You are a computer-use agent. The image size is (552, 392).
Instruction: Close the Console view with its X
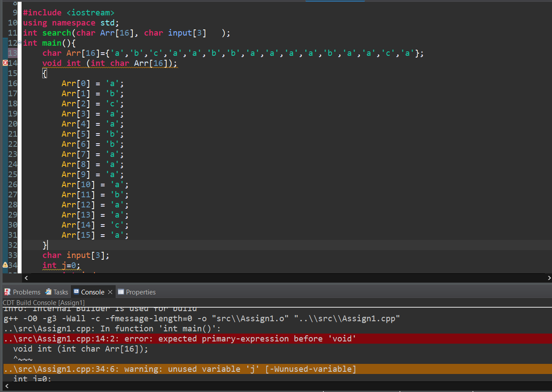pyautogui.click(x=110, y=292)
